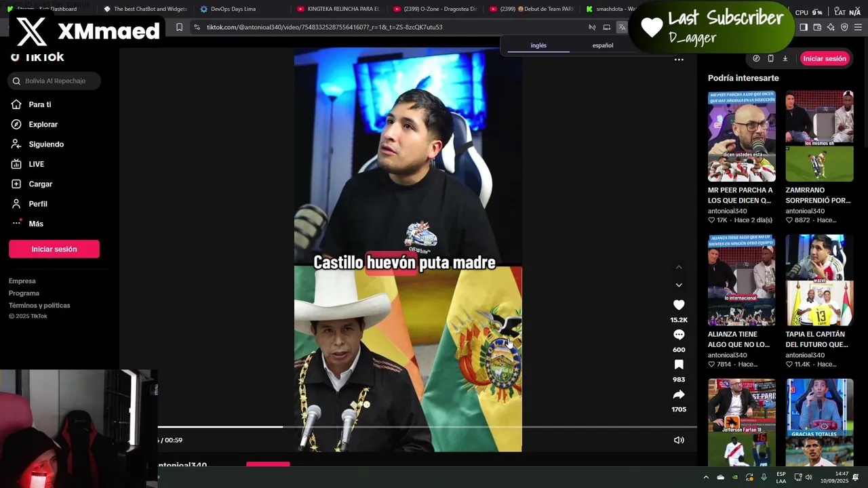Image resolution: width=868 pixels, height=488 pixels.
Task: Bookmark page via address bar bookmark icon
Action: (179, 27)
